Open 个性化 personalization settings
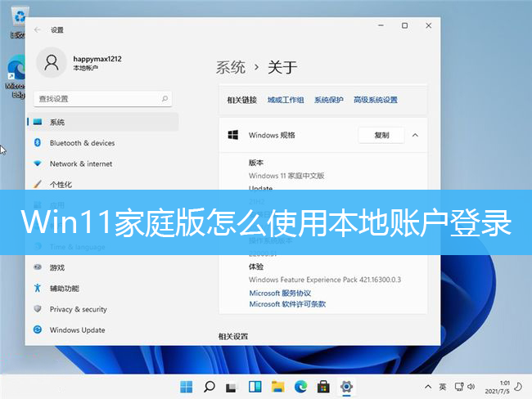 click(61, 185)
